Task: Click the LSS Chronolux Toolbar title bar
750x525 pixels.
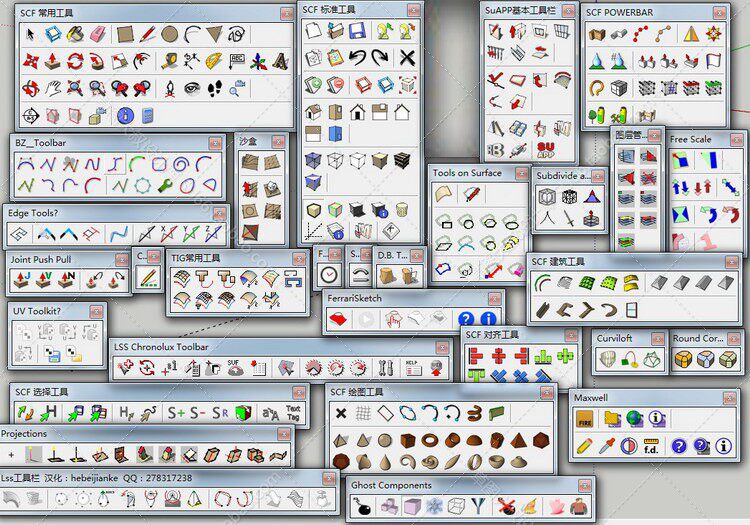Action: (281, 347)
